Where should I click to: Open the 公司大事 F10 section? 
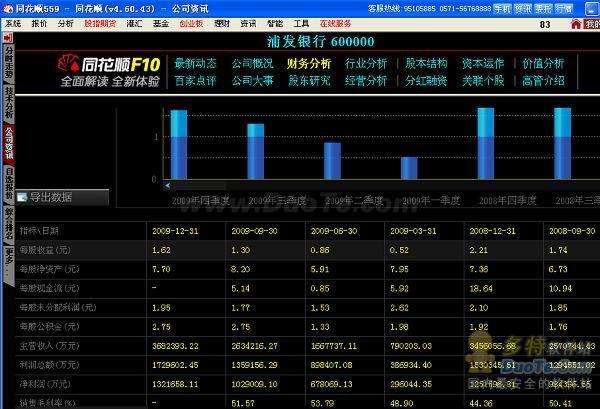coord(252,81)
